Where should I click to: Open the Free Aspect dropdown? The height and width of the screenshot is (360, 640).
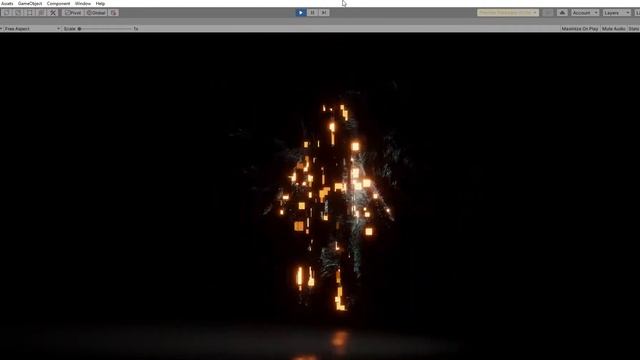coord(31,29)
